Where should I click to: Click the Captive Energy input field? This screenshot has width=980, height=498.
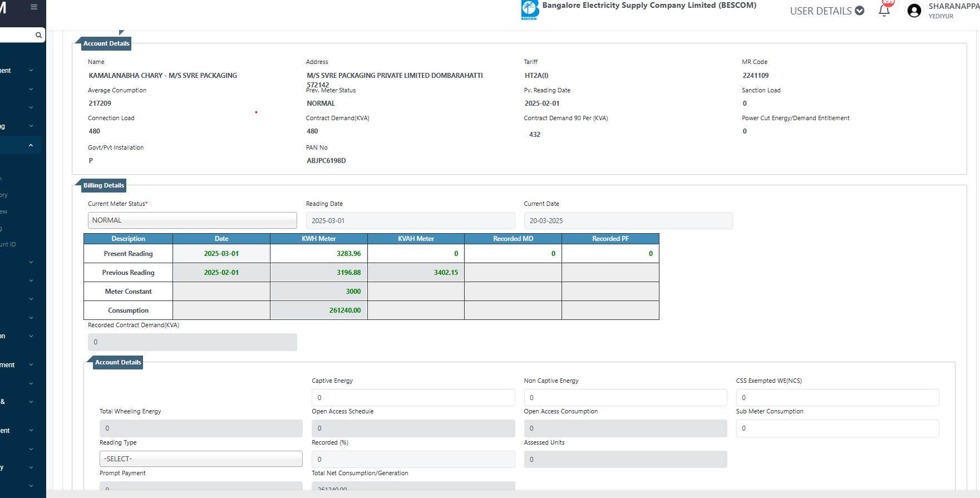(x=413, y=398)
